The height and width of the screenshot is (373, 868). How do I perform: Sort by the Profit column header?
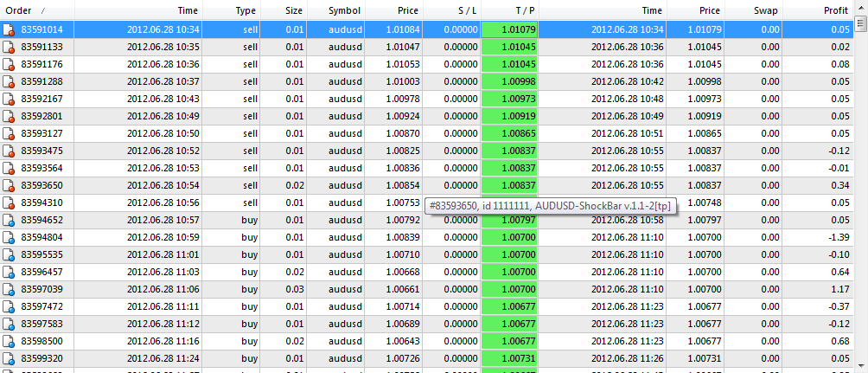pos(818,10)
